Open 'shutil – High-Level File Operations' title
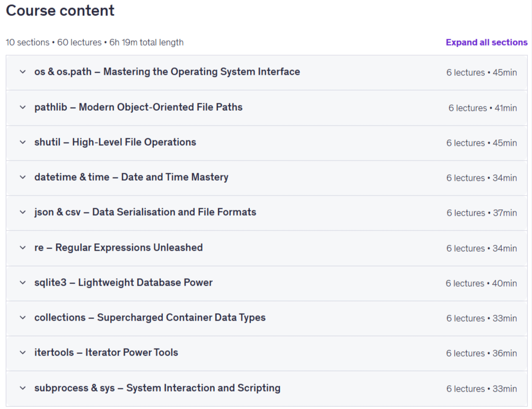This screenshot has width=532, height=409. [115, 143]
